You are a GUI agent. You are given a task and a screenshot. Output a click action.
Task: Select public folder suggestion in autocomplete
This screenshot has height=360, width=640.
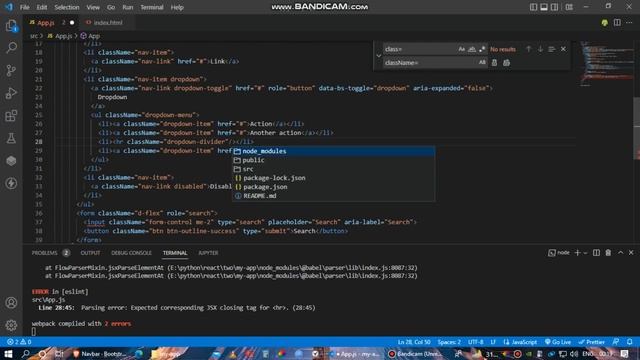(333, 160)
